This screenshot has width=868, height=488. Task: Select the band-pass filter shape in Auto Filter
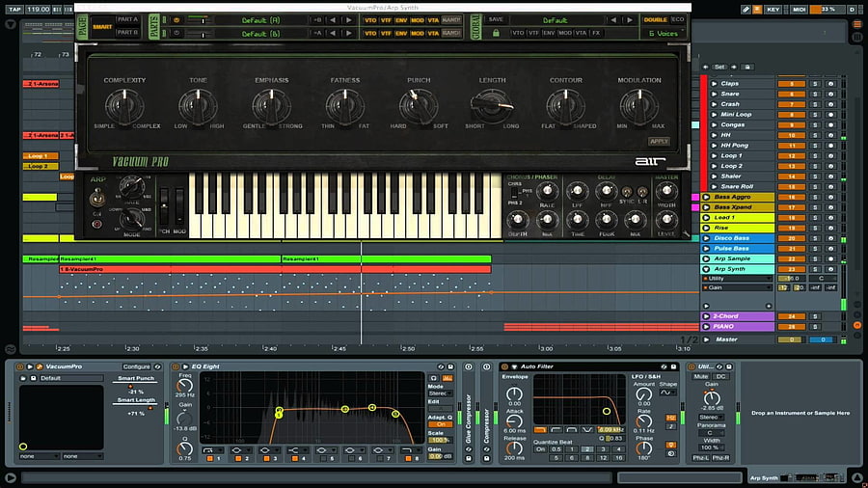tap(572, 430)
